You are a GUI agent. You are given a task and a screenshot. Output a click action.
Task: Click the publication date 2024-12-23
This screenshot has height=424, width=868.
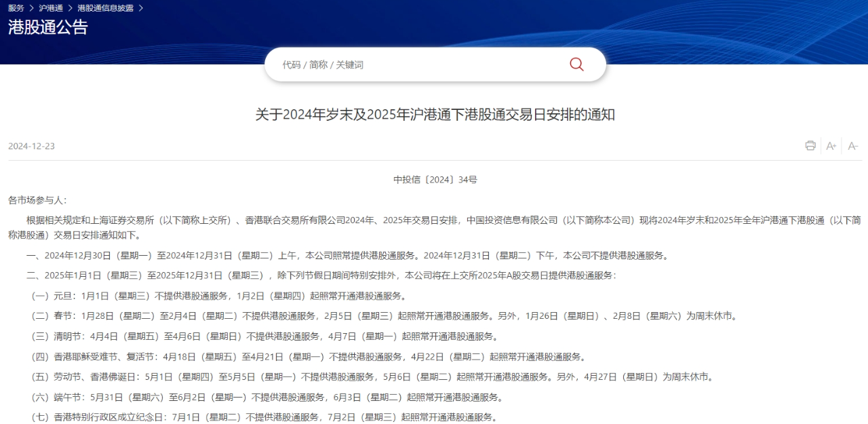[30, 146]
